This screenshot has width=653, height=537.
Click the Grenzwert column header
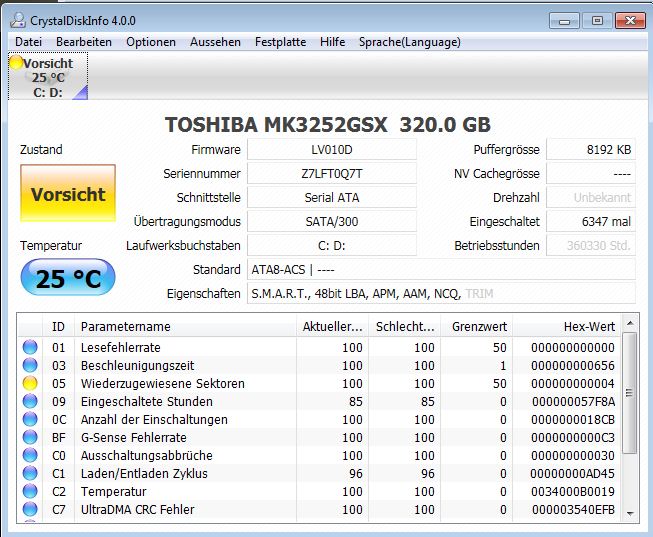point(476,326)
